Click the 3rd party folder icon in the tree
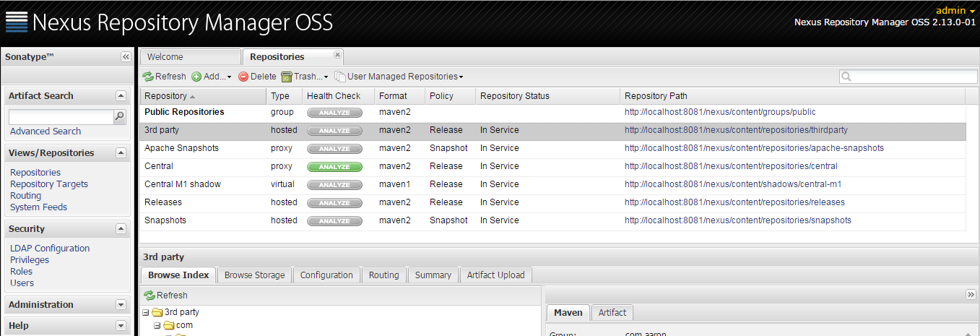This screenshot has height=336, width=980. click(157, 313)
